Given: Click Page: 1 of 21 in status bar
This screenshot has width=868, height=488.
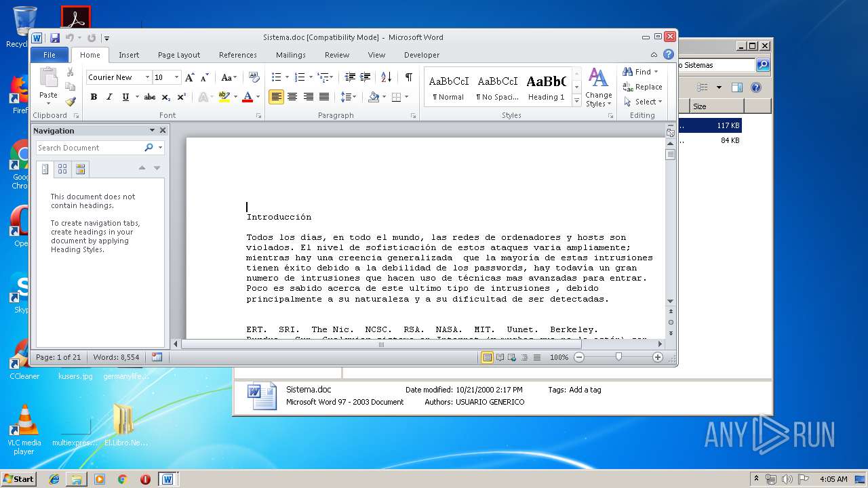Looking at the screenshot, I should point(58,357).
